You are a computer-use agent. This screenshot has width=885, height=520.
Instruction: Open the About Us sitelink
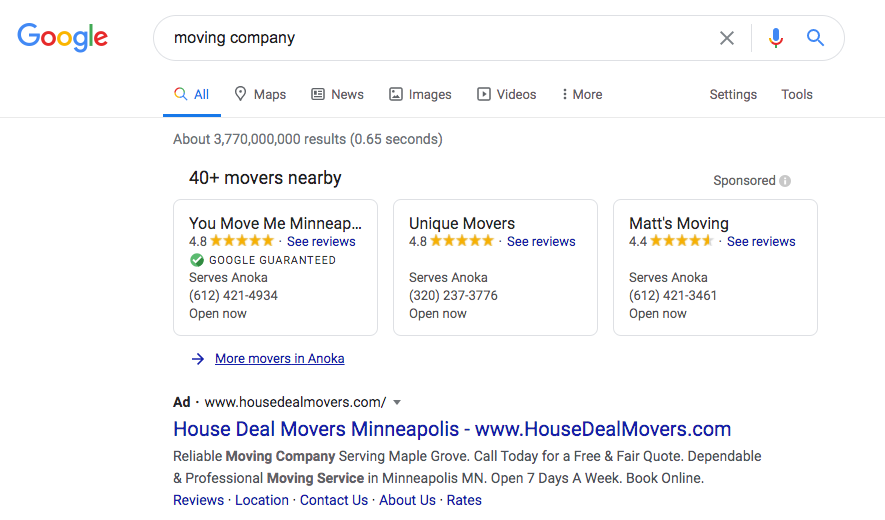(408, 500)
